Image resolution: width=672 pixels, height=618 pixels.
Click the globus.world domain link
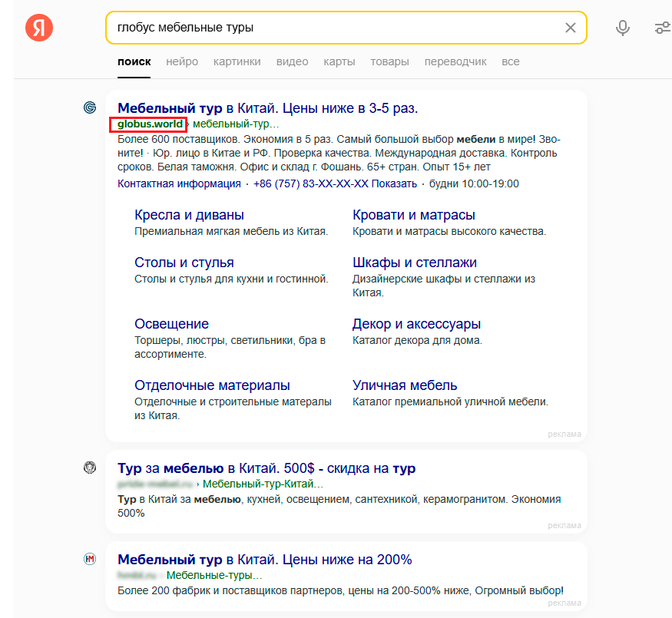(x=151, y=124)
